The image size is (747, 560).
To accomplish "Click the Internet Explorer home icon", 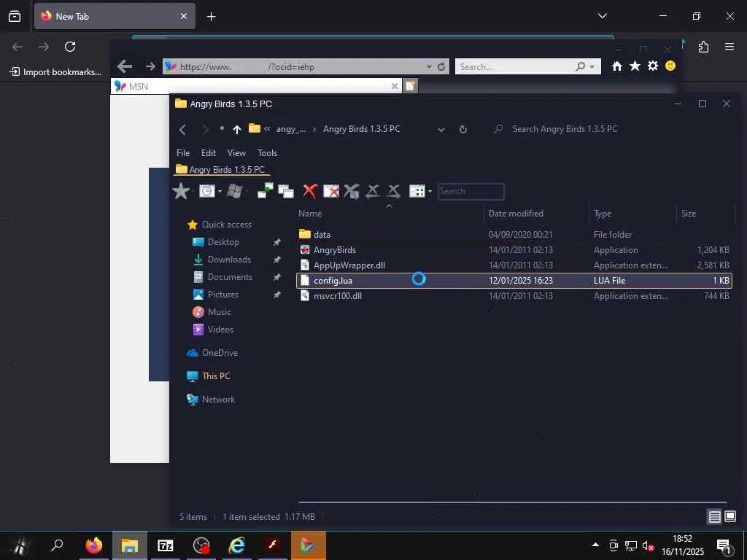I will [617, 66].
